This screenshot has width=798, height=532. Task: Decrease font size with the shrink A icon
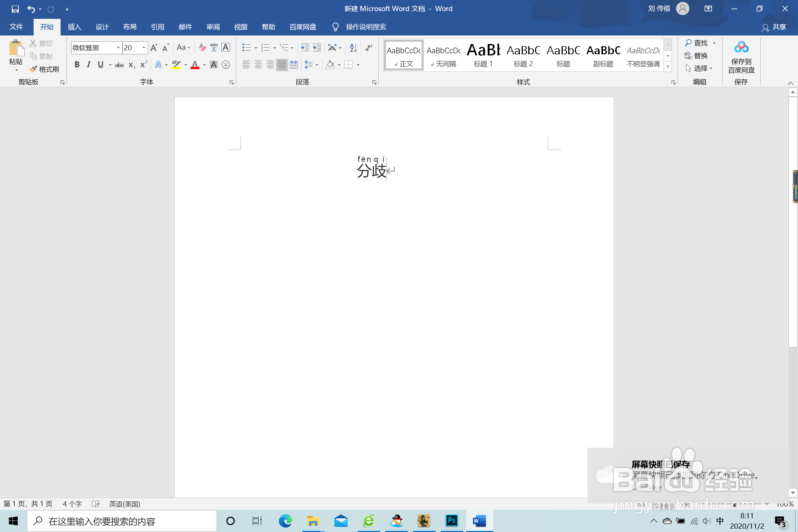coord(166,48)
